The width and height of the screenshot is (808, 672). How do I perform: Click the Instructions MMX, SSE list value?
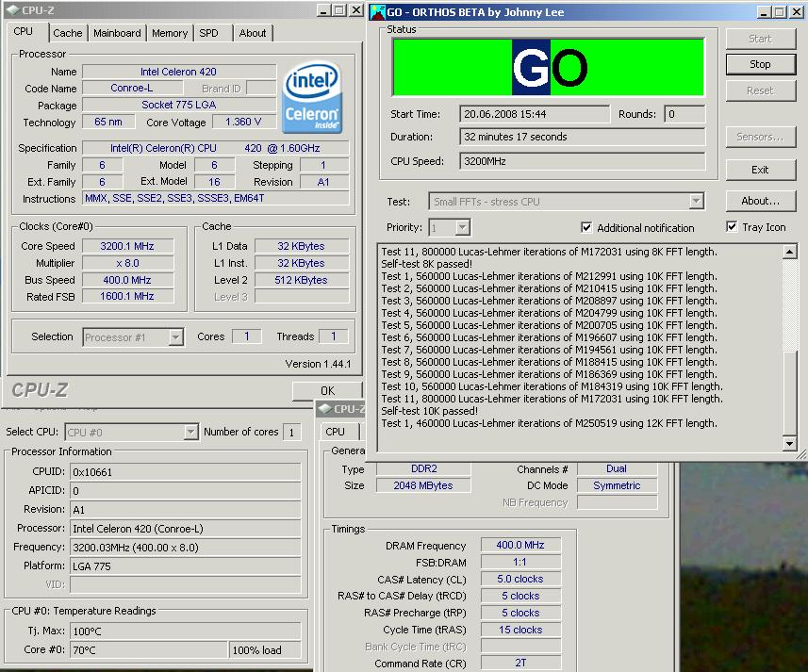click(x=215, y=198)
